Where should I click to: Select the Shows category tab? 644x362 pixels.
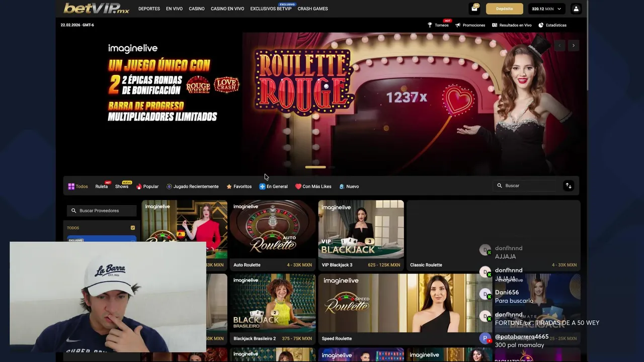[122, 187]
